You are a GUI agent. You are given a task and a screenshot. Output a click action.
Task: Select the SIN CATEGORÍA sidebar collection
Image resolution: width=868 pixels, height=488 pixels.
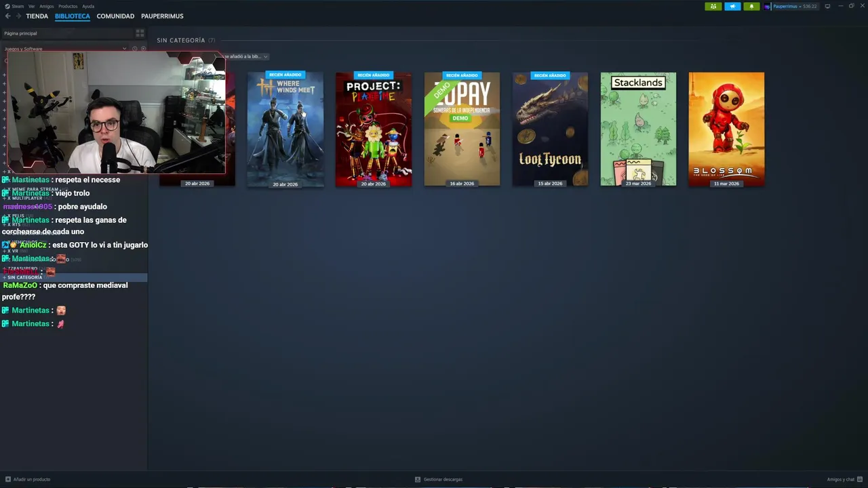click(74, 277)
